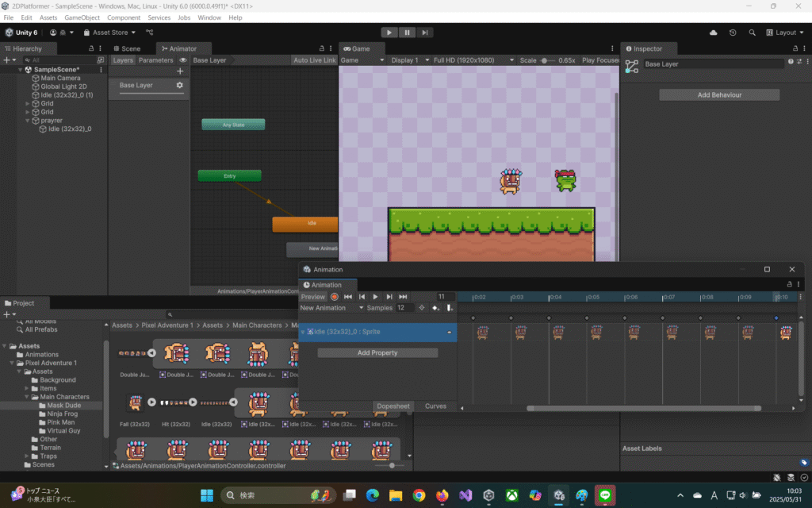
Task: Lock the Inspector panel
Action: tap(795, 48)
